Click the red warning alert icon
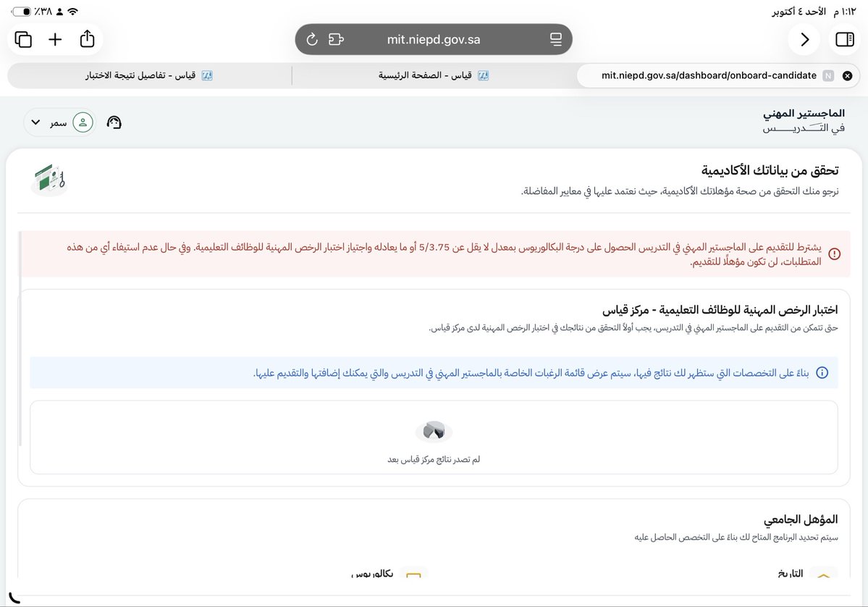 (834, 254)
